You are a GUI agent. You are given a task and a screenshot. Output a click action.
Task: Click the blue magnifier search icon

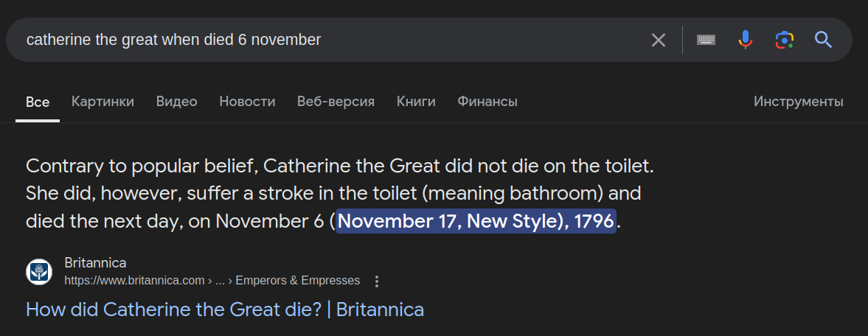point(823,40)
